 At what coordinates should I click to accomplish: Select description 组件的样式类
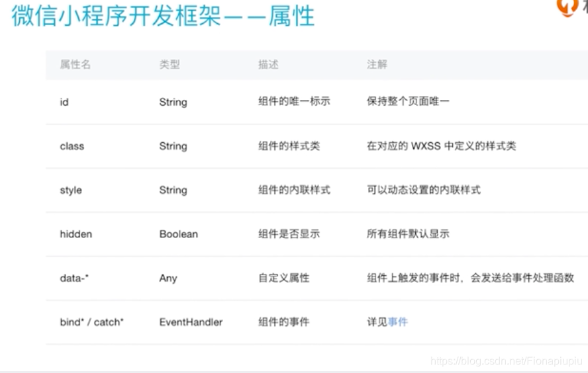pyautogui.click(x=289, y=145)
